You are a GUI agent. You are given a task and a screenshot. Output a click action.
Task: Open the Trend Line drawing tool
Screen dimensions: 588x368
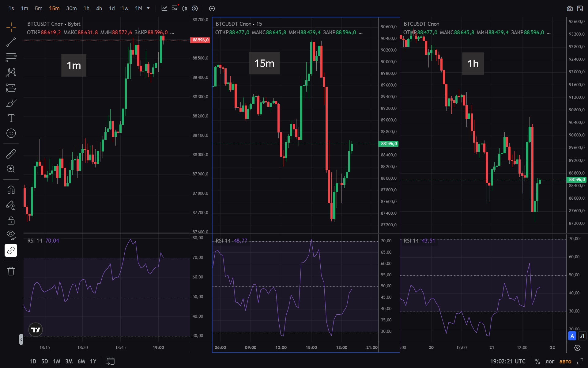click(x=11, y=42)
